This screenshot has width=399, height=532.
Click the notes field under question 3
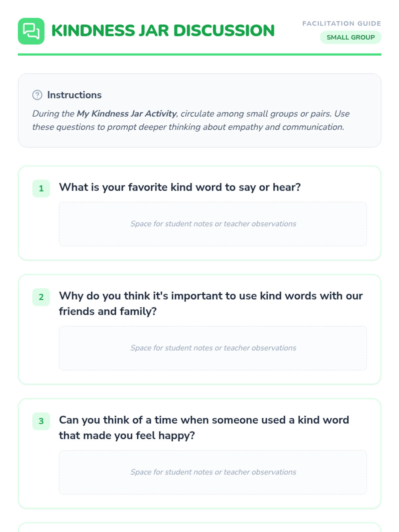click(x=213, y=472)
